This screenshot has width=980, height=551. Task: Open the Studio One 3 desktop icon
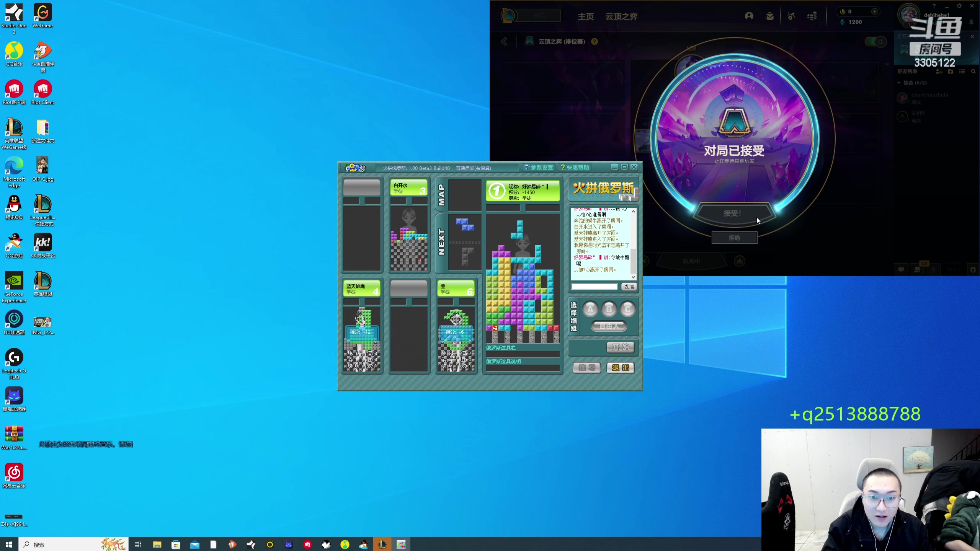tap(14, 18)
